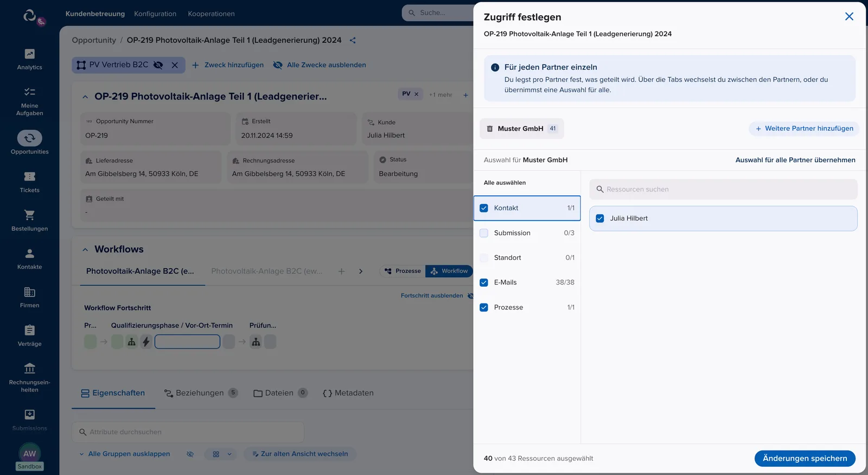This screenshot has height=475, width=868.
Task: Remove the PV Vertrieb B2C purpose
Action: pos(175,65)
